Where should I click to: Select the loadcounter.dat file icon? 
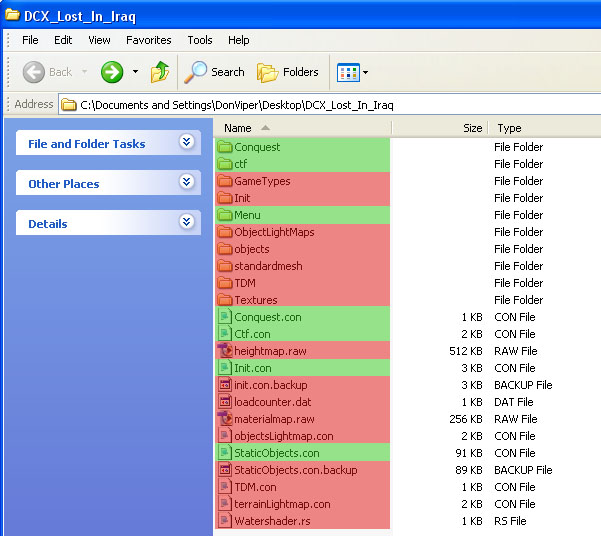pyautogui.click(x=225, y=402)
